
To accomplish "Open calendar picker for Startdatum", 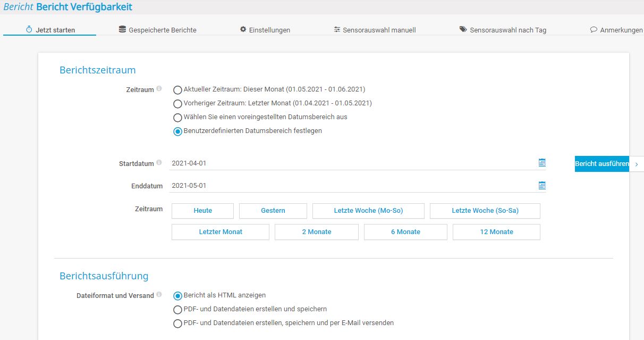I will point(542,163).
